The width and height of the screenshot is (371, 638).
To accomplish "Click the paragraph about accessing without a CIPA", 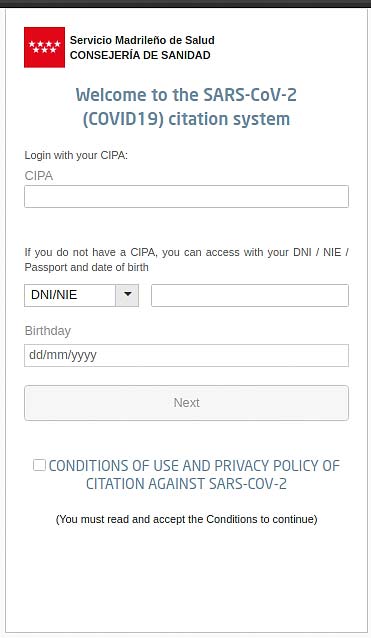I will coord(186,260).
